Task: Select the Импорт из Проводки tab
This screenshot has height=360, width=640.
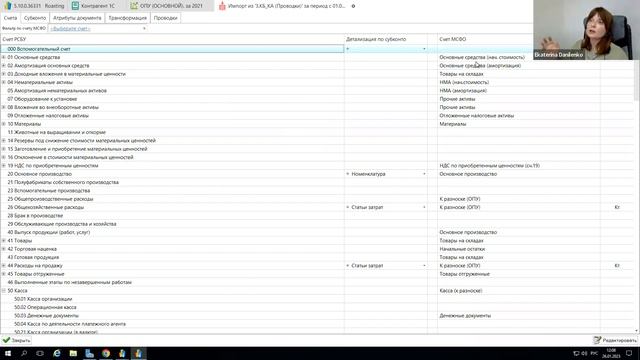Action: [286, 6]
